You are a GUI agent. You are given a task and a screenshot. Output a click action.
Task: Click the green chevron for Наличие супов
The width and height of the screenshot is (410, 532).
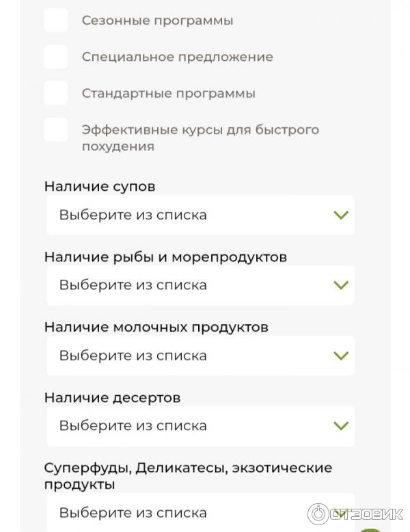coord(341,215)
